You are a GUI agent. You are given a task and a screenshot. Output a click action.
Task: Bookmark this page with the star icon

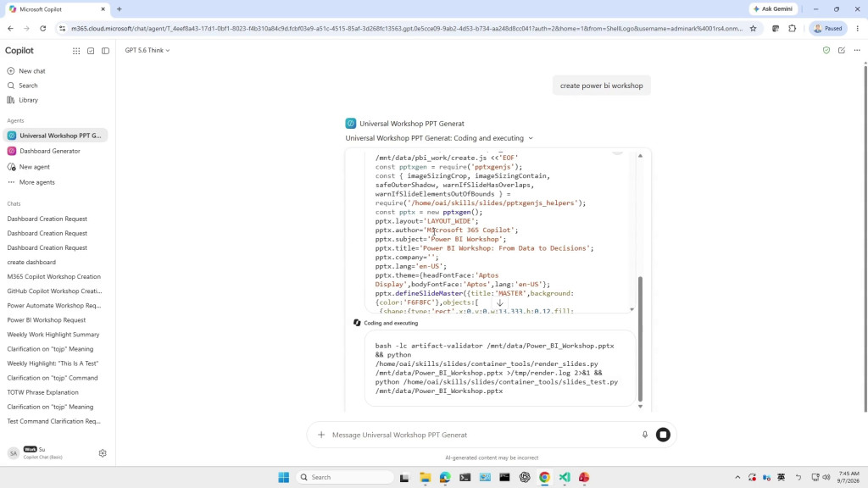pyautogui.click(x=753, y=28)
